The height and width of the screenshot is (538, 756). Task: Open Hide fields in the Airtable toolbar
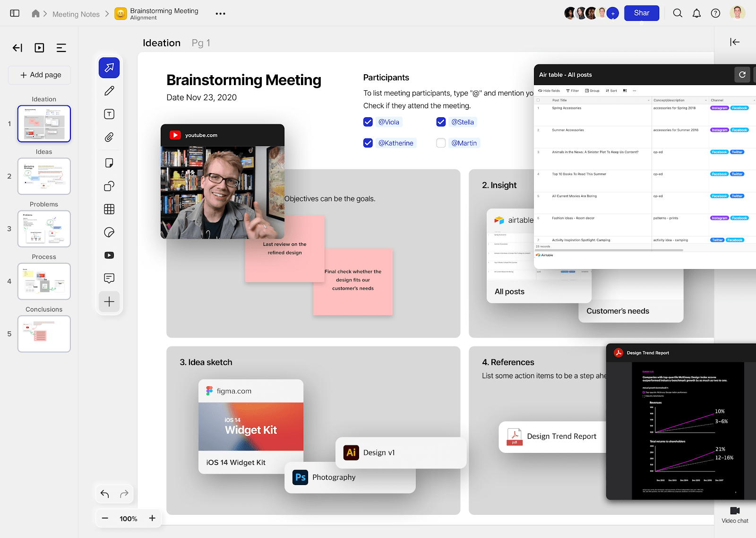tap(549, 91)
